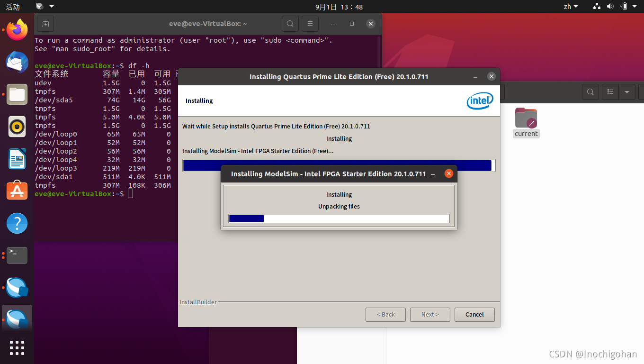The image size is (644, 364).
Task: Open the Files manager dock icon
Action: (17, 94)
